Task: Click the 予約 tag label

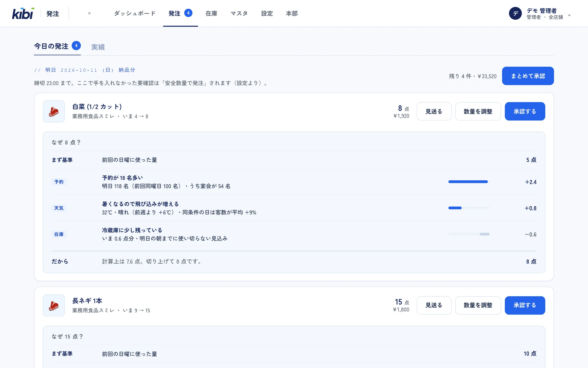Action: (59, 182)
